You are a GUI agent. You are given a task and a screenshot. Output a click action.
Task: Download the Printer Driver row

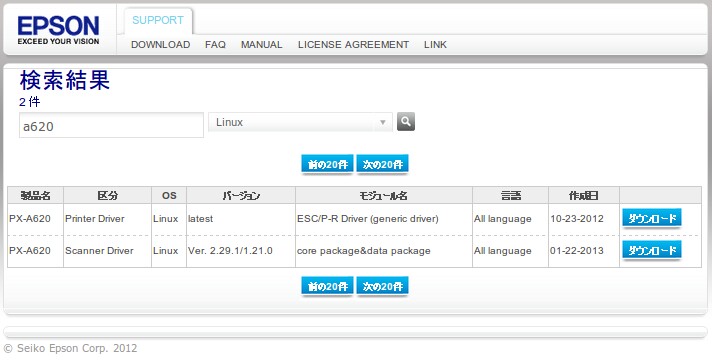(x=652, y=218)
